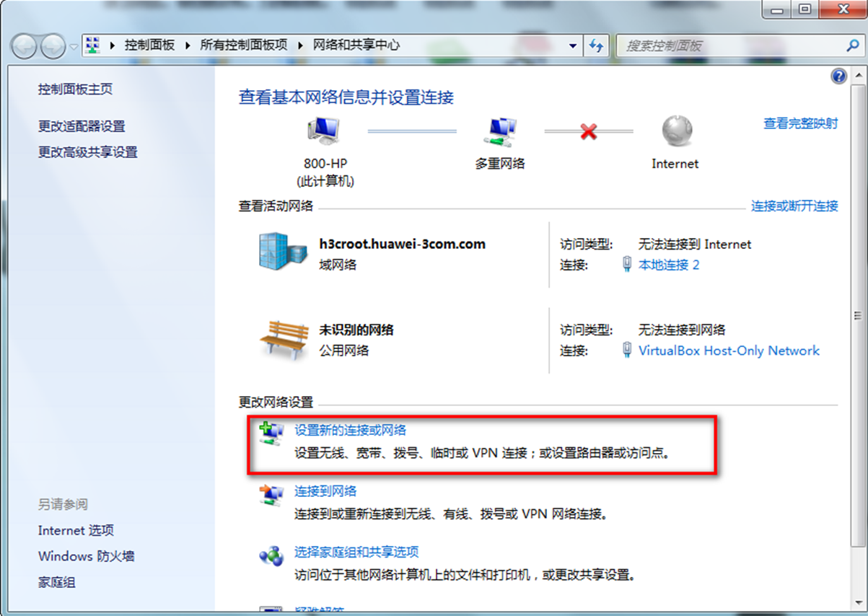Click the 多重网络 network icon

499,131
